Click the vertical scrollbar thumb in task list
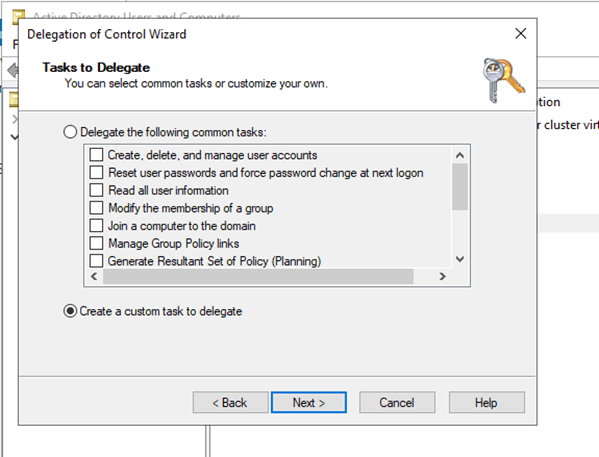The image size is (599, 457). pos(460,187)
